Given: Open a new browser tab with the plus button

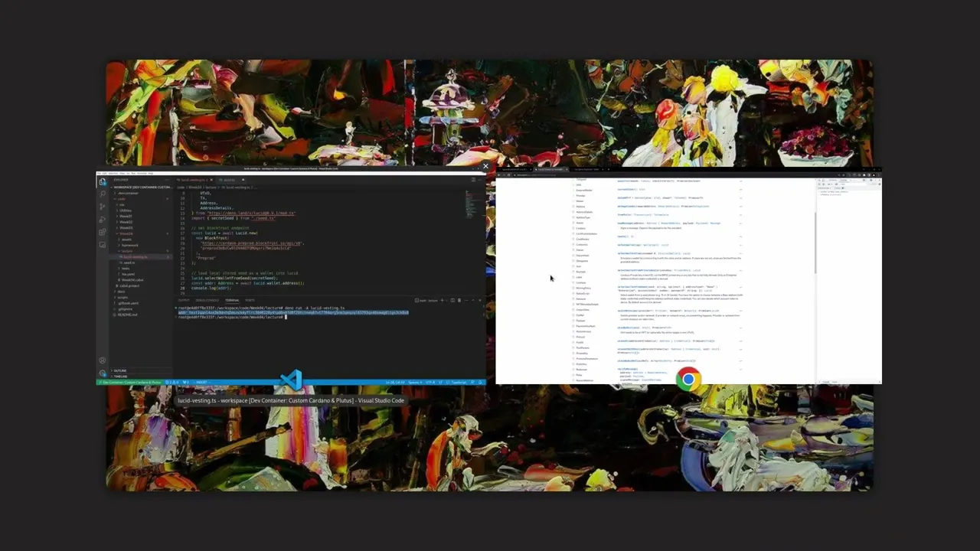Looking at the screenshot, I should point(608,170).
